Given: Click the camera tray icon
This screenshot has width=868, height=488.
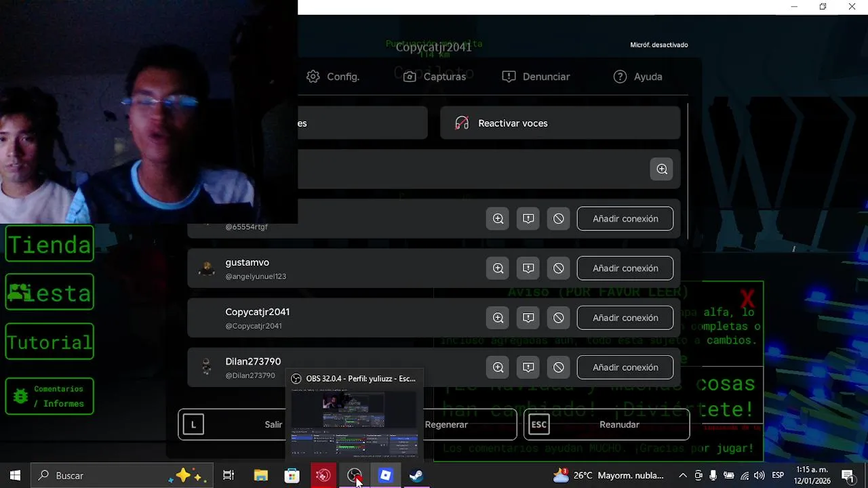Looking at the screenshot, I should pos(698,476).
